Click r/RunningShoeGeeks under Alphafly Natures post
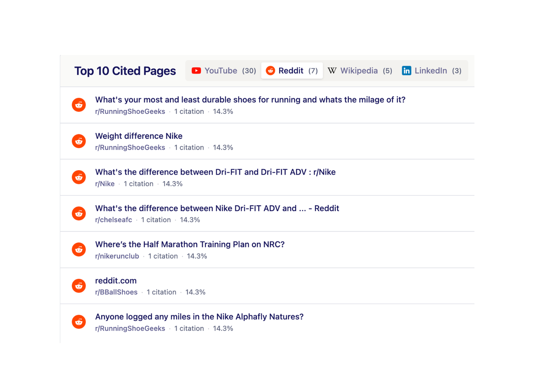535x392 pixels. (130, 328)
